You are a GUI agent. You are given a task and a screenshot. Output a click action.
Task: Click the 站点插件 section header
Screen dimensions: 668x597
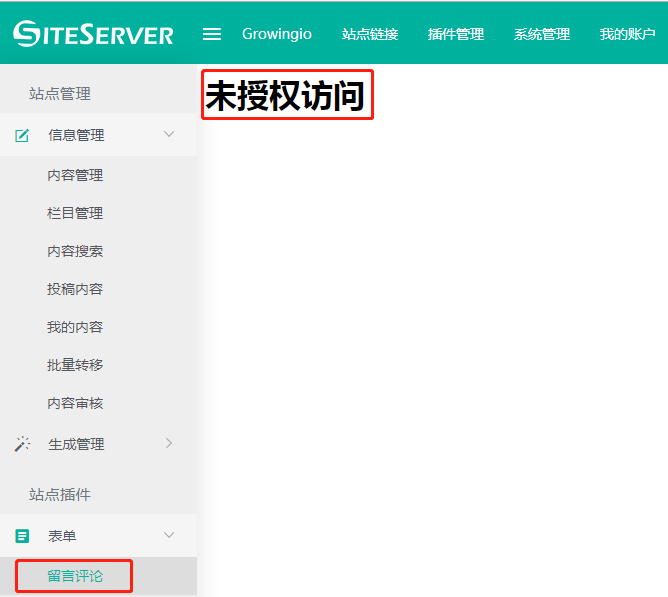click(x=60, y=494)
